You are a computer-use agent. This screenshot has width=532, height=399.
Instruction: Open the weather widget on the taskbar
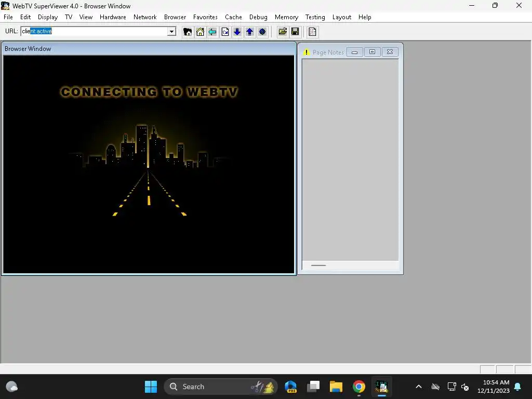(12, 387)
